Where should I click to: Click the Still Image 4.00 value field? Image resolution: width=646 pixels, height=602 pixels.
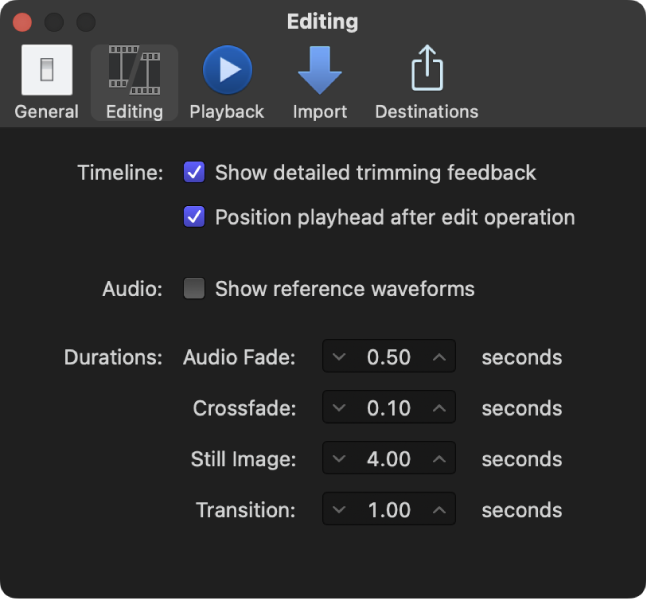pyautogui.click(x=389, y=459)
